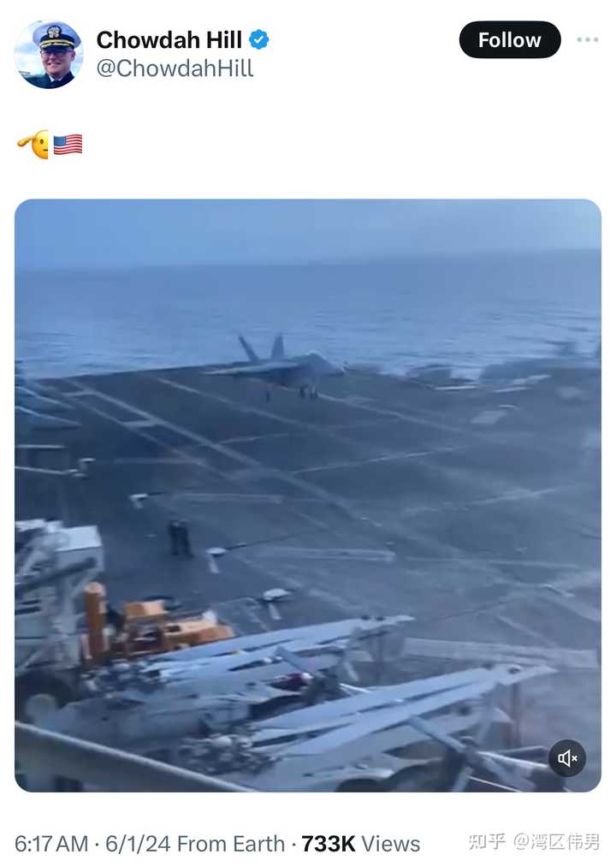Click the blue verified badge
Image resolution: width=616 pixels, height=866 pixels.
[x=258, y=39]
